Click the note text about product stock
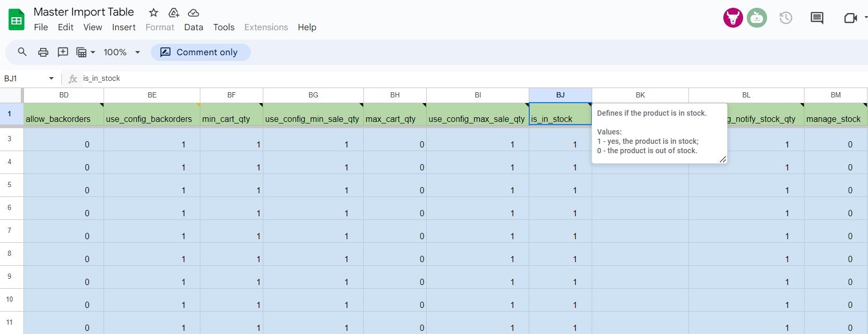 (652, 132)
